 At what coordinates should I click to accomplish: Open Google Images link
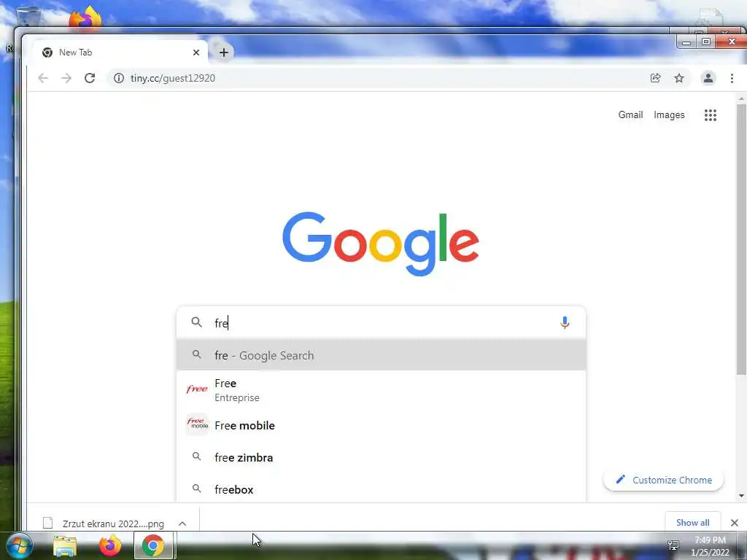(669, 114)
